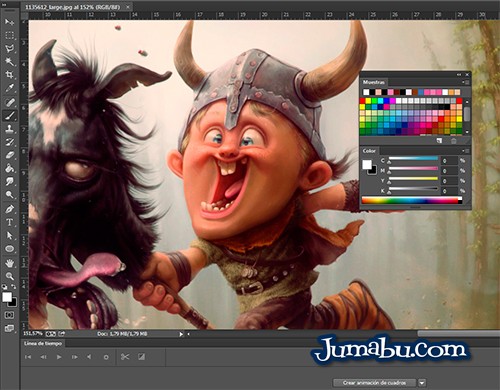Toggle timeline audio playback speaker icon
This screenshot has width=500, height=390.
89,357
